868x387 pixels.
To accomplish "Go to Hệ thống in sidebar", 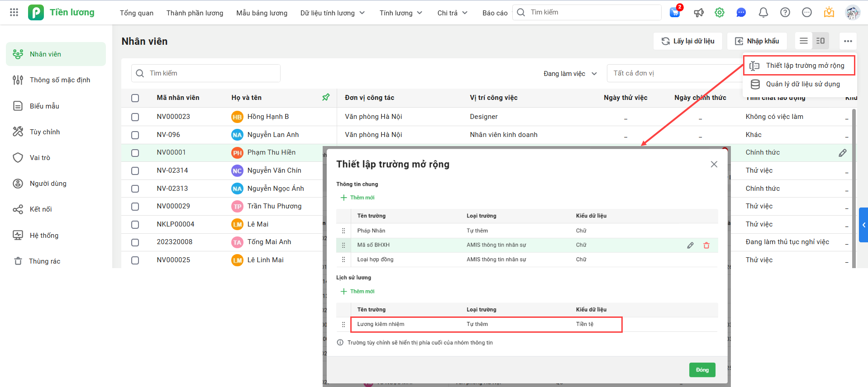I will point(56,235).
